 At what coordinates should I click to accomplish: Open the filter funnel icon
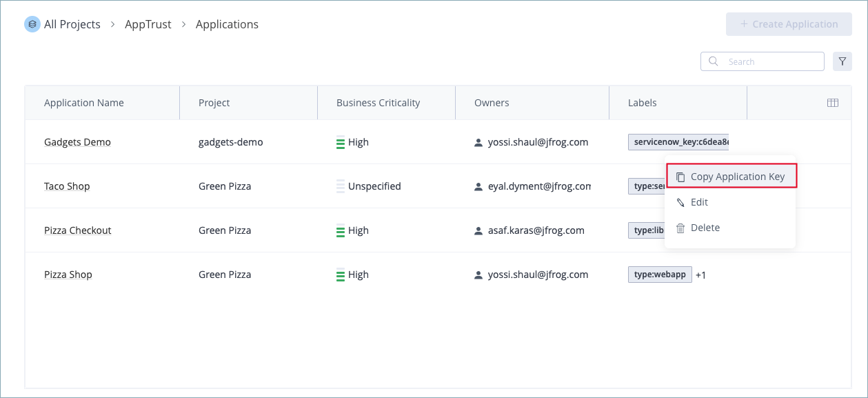click(x=842, y=61)
